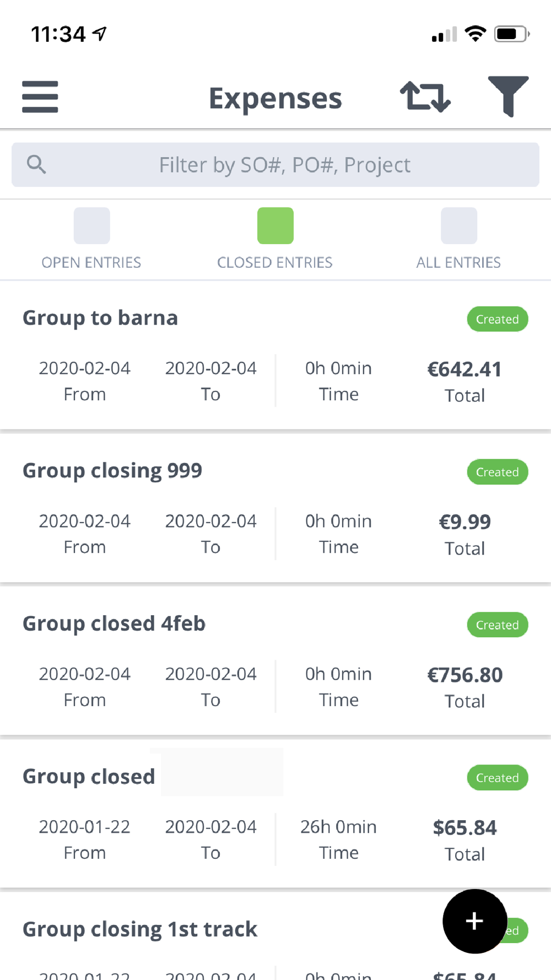Select the Open Entries radio box

(91, 225)
